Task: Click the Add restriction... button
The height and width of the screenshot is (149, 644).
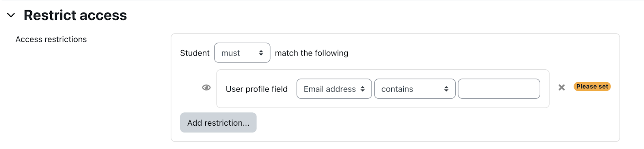Action: (218, 122)
